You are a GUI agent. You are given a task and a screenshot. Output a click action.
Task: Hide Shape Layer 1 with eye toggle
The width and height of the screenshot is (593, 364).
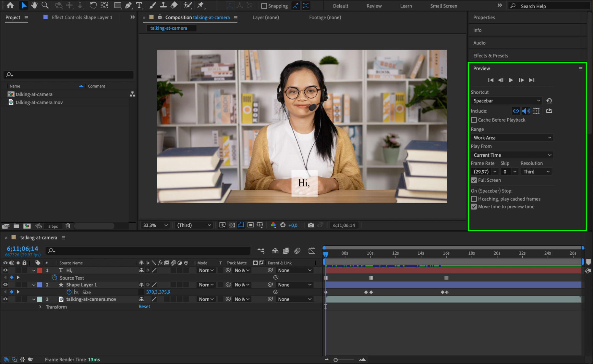click(x=5, y=285)
